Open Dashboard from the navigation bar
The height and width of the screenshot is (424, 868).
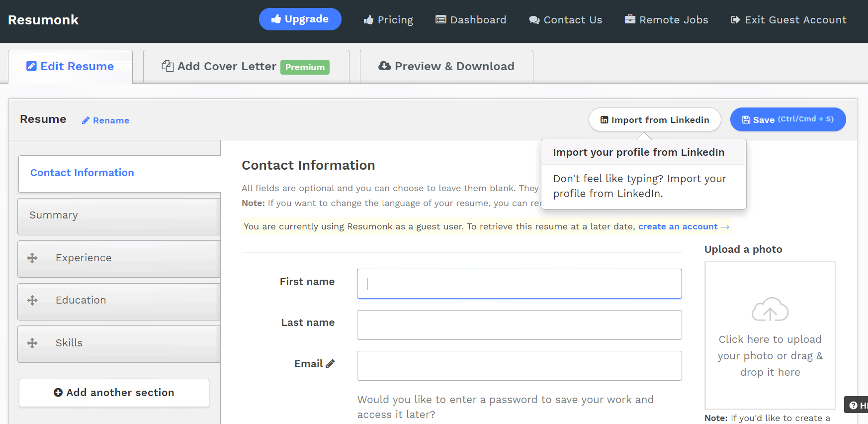471,20
